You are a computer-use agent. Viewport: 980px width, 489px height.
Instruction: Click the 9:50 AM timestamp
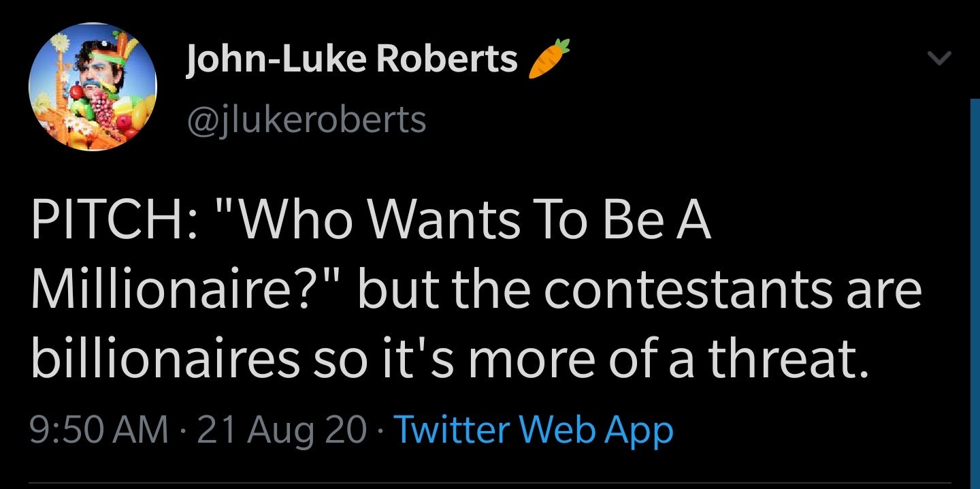[x=99, y=430]
